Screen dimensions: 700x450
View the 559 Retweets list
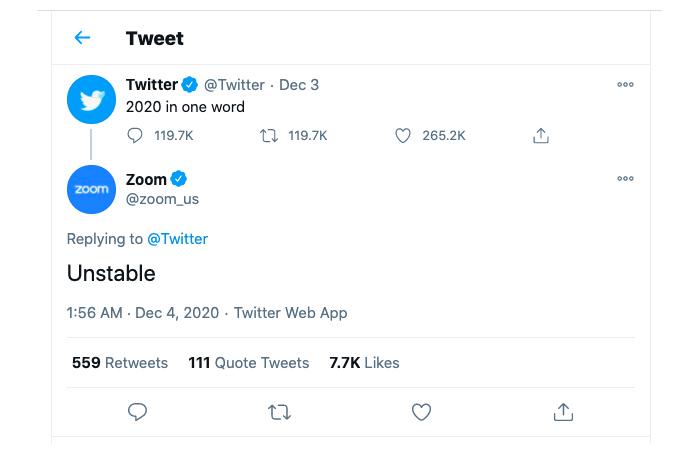(x=120, y=362)
